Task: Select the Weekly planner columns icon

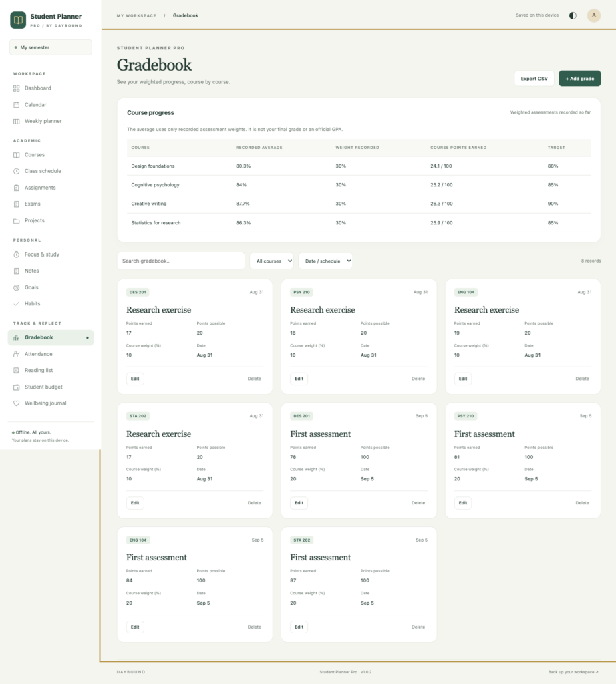Action: point(17,122)
